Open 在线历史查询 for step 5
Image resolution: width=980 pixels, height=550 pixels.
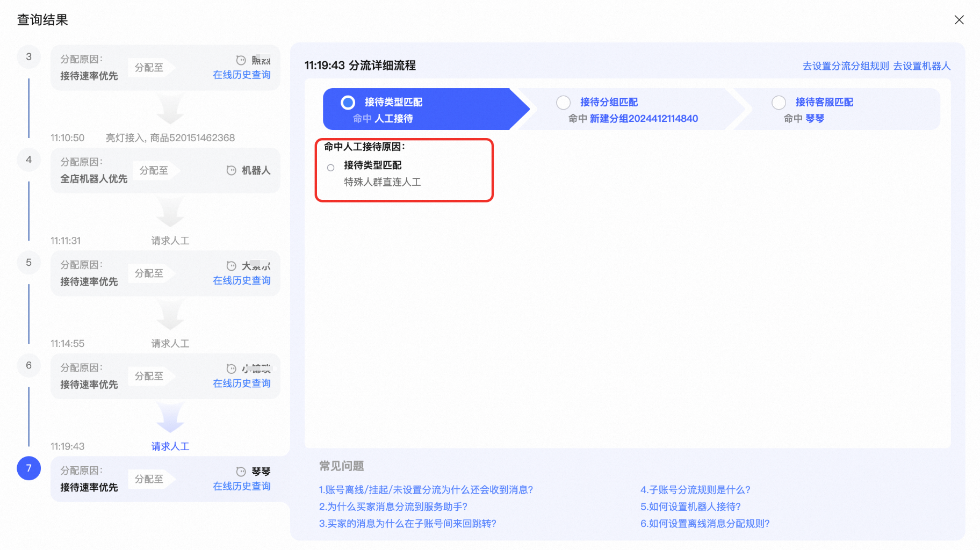click(x=242, y=280)
